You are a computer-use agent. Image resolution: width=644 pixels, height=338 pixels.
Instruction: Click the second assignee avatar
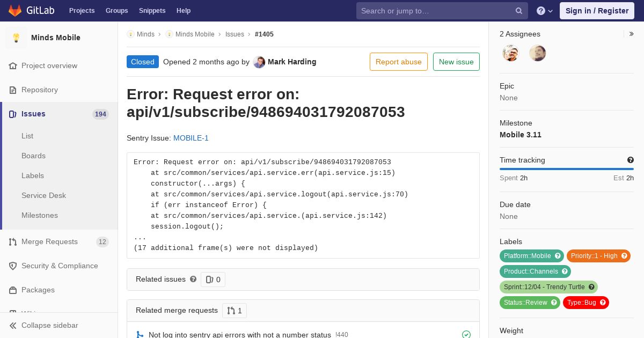(x=538, y=53)
